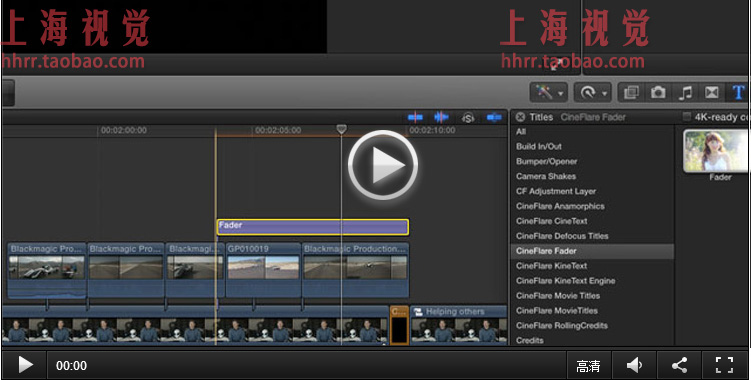Click the playhead marker on the ruler
The image size is (751, 380).
pyautogui.click(x=341, y=129)
